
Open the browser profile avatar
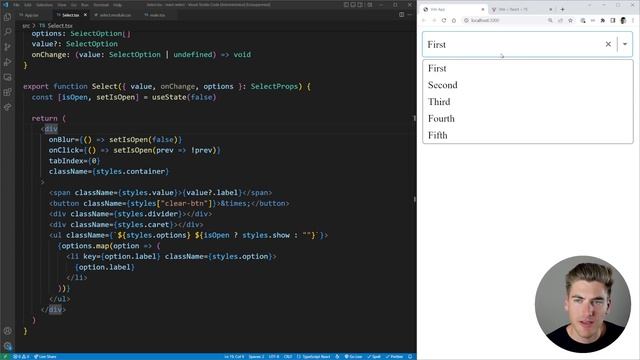[623, 20]
